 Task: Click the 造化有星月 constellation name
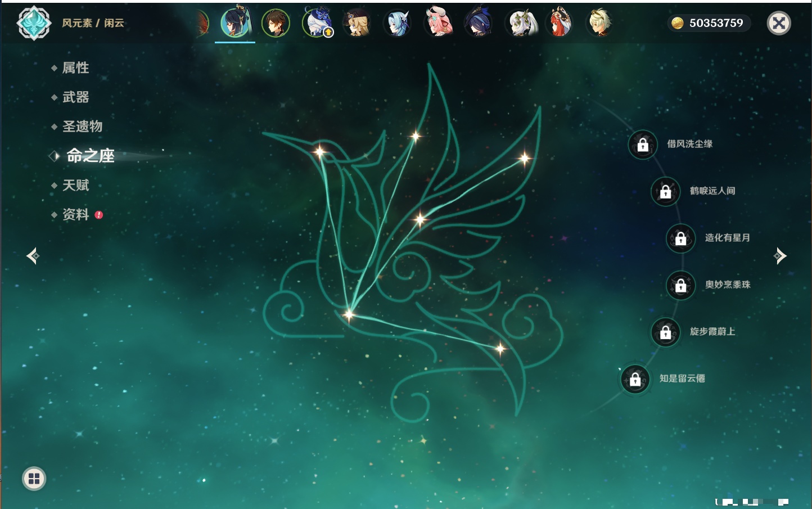(728, 237)
